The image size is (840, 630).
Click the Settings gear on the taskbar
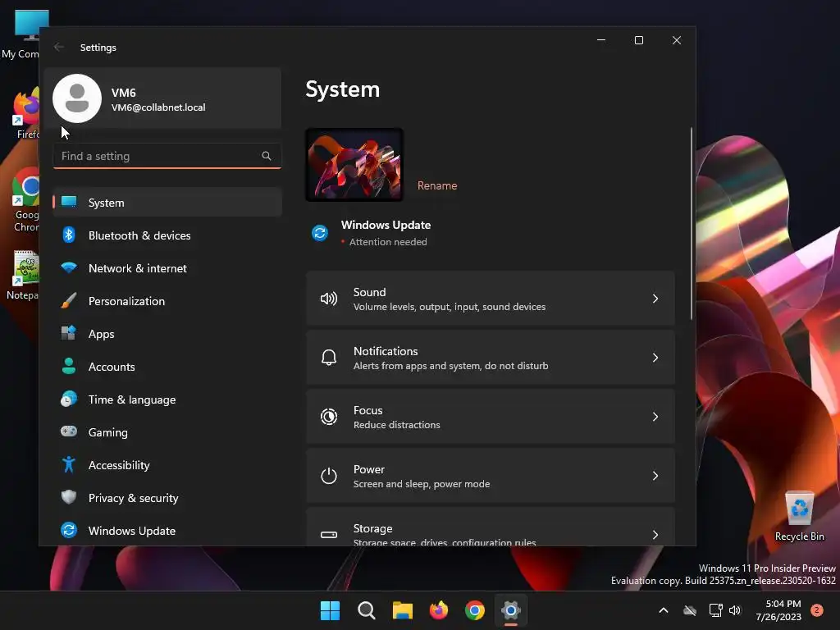tap(511, 610)
